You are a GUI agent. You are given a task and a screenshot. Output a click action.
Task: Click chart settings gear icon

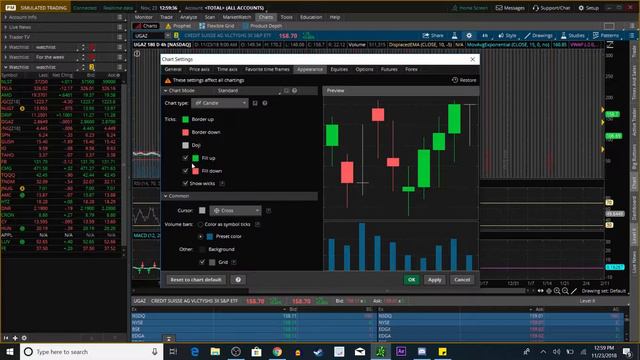point(469,36)
